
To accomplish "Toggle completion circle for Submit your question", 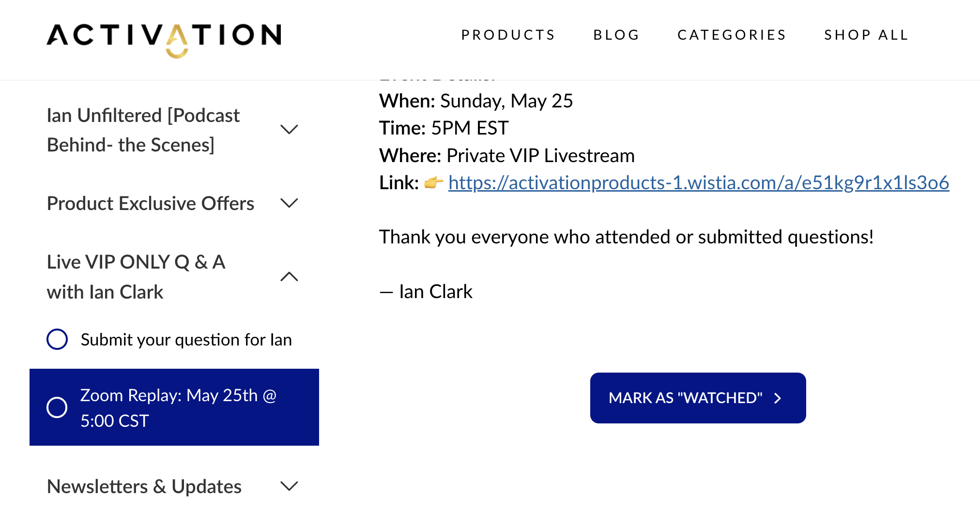I will pos(57,339).
